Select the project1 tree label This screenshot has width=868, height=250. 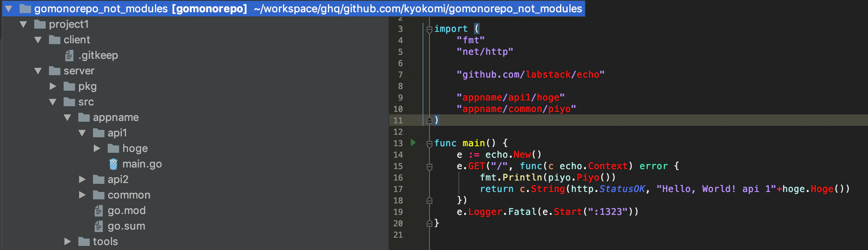pos(69,24)
